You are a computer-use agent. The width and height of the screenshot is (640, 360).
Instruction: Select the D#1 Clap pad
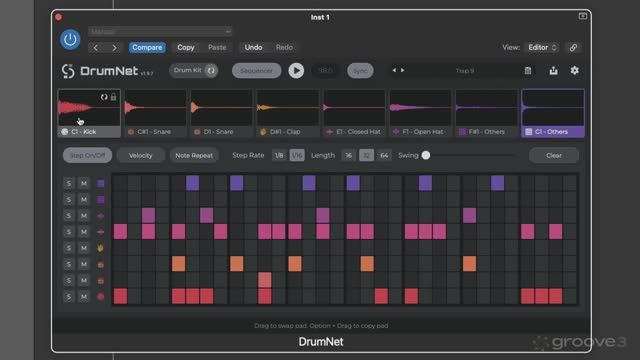pos(287,113)
